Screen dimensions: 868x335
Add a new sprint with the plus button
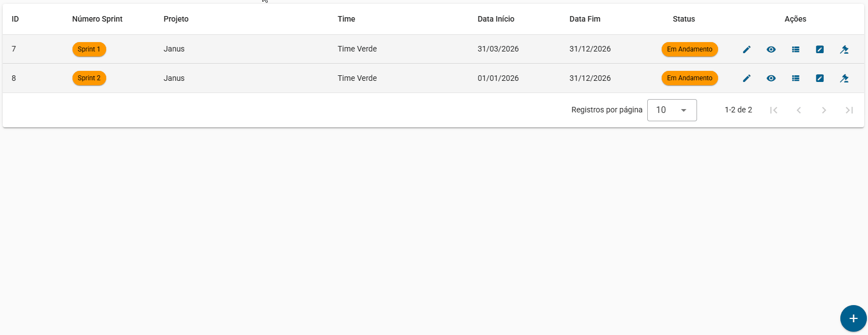coord(854,318)
